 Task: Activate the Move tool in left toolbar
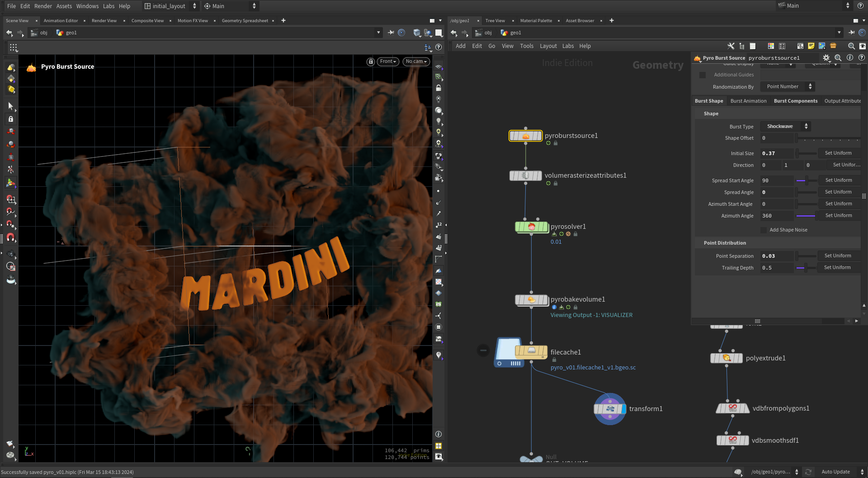tap(11, 132)
